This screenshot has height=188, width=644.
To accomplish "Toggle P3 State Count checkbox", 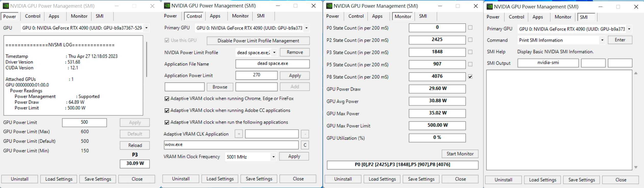I will (470, 52).
